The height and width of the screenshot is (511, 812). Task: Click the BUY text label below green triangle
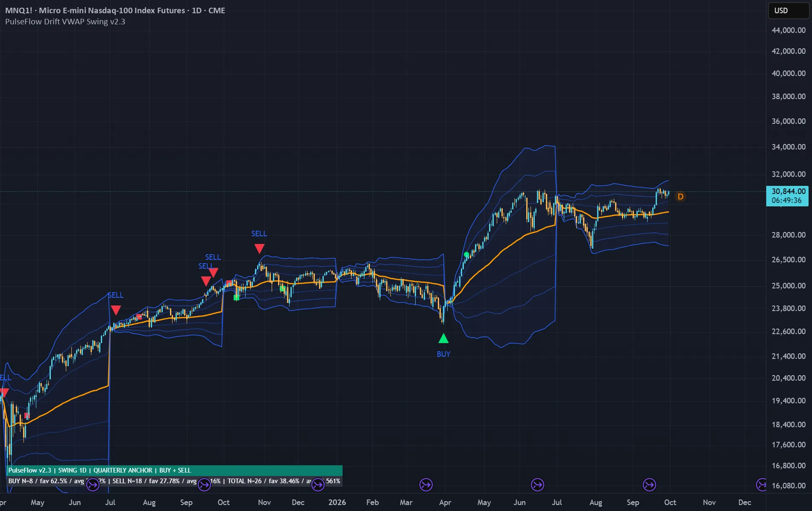pos(443,354)
